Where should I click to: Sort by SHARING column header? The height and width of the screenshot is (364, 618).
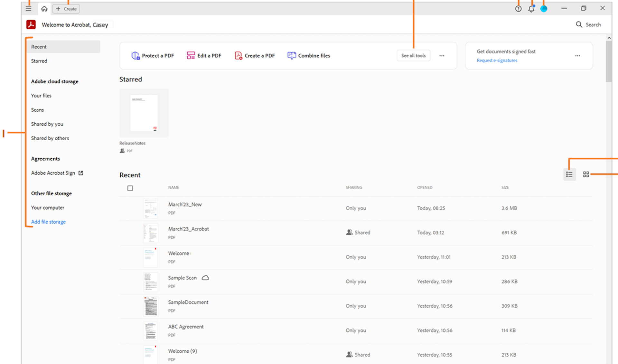click(354, 187)
